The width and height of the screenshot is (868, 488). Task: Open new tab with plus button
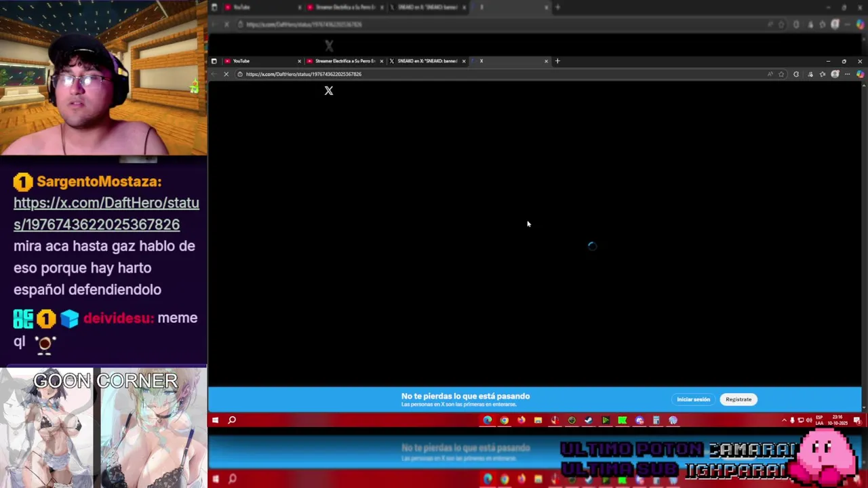(557, 61)
